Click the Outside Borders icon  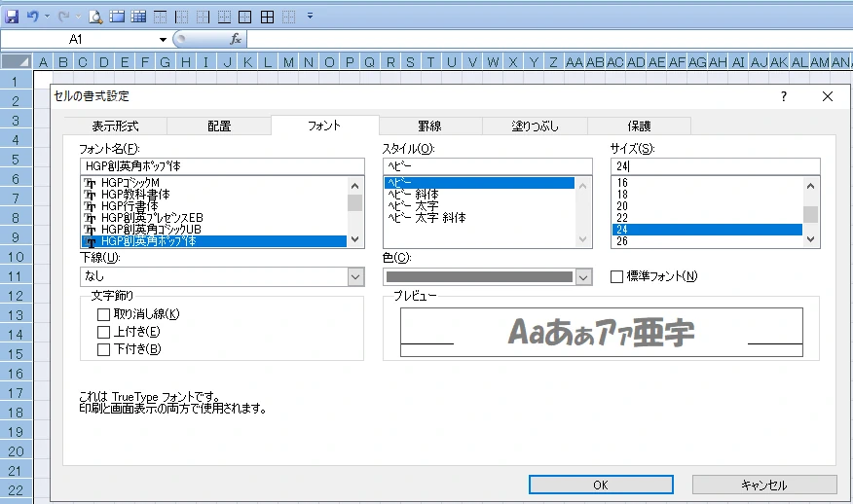click(x=245, y=17)
